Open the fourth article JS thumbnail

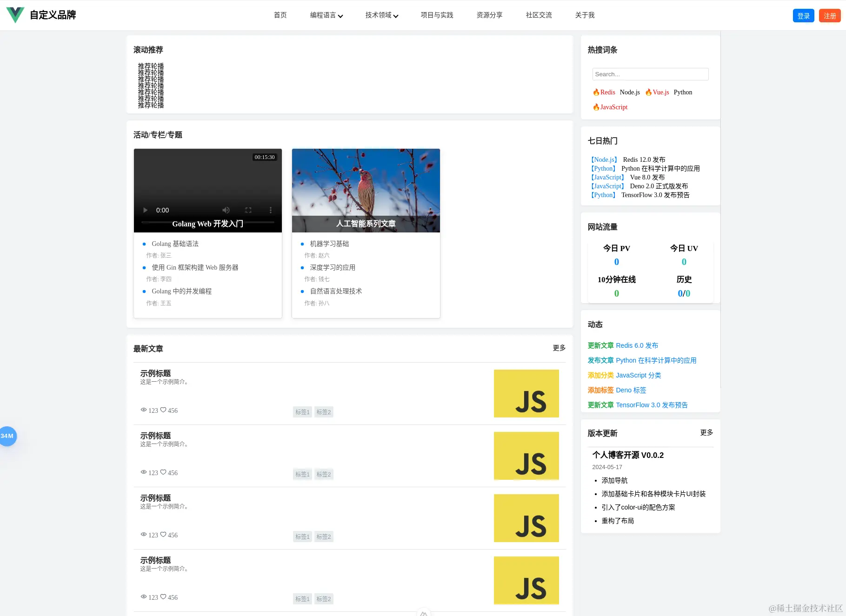pyautogui.click(x=526, y=580)
